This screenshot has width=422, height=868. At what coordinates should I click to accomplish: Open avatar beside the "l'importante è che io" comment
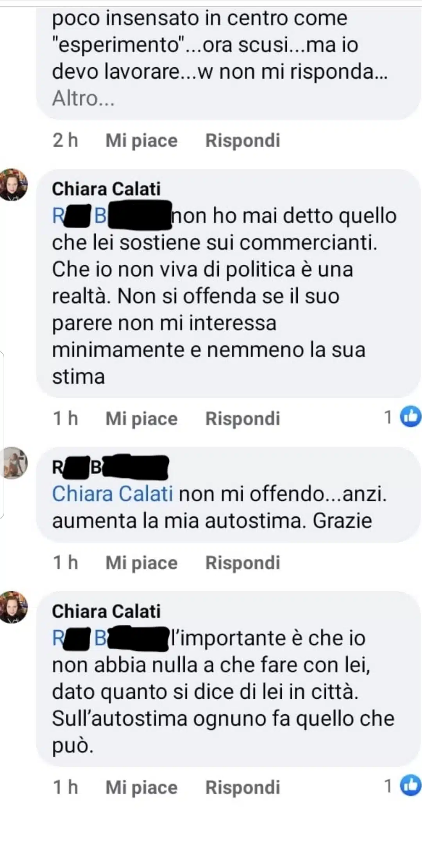click(x=14, y=607)
